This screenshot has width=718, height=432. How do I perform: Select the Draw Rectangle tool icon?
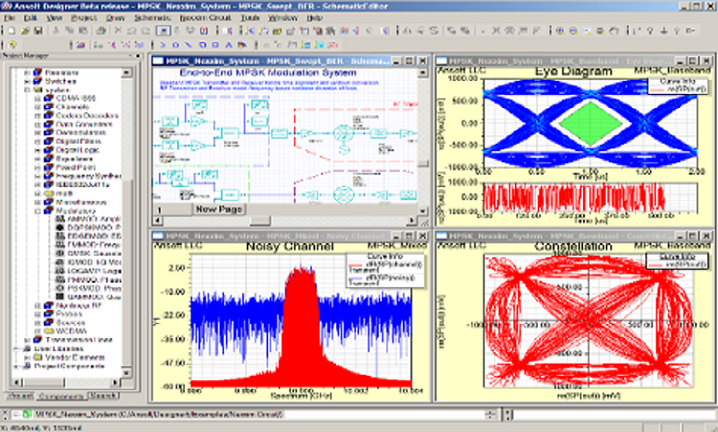pyautogui.click(x=215, y=45)
